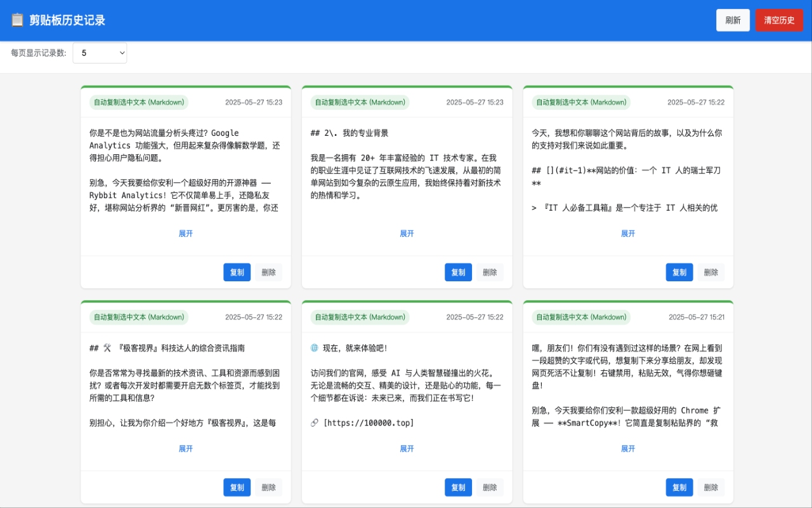Copy the 我的专业背景 card content
This screenshot has width=812, height=508.
pos(458,272)
